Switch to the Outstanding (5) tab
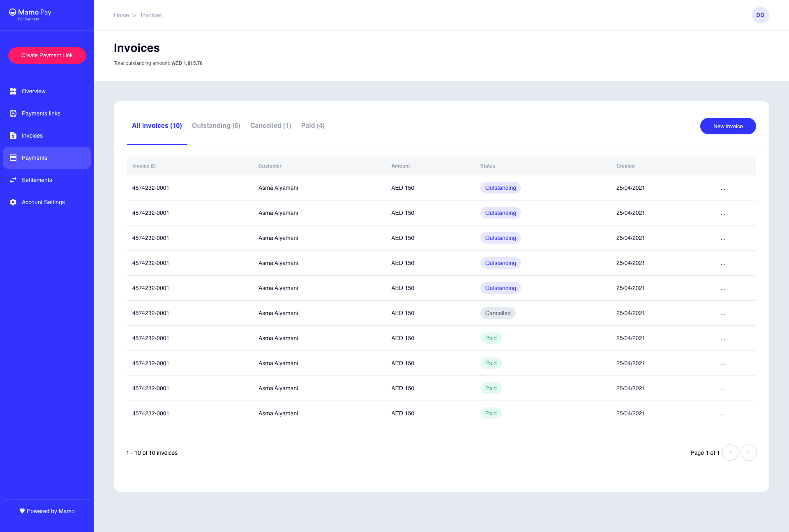 pyautogui.click(x=216, y=126)
